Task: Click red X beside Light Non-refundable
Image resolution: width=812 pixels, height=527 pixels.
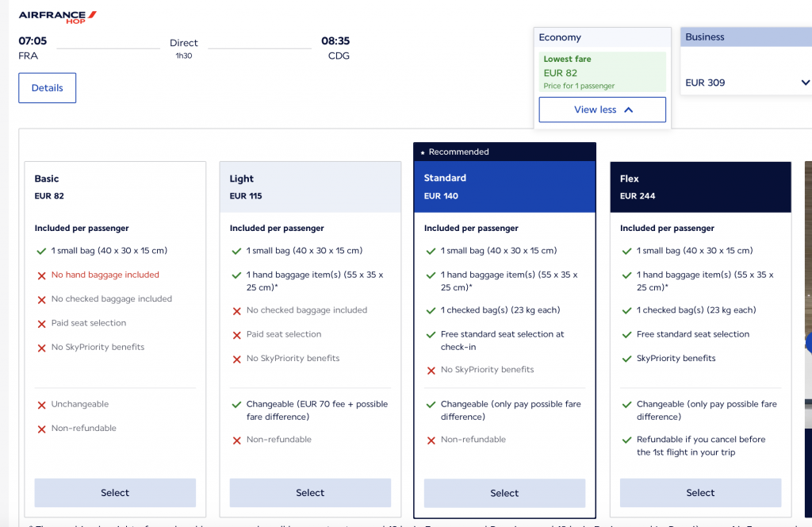Action: (236, 440)
